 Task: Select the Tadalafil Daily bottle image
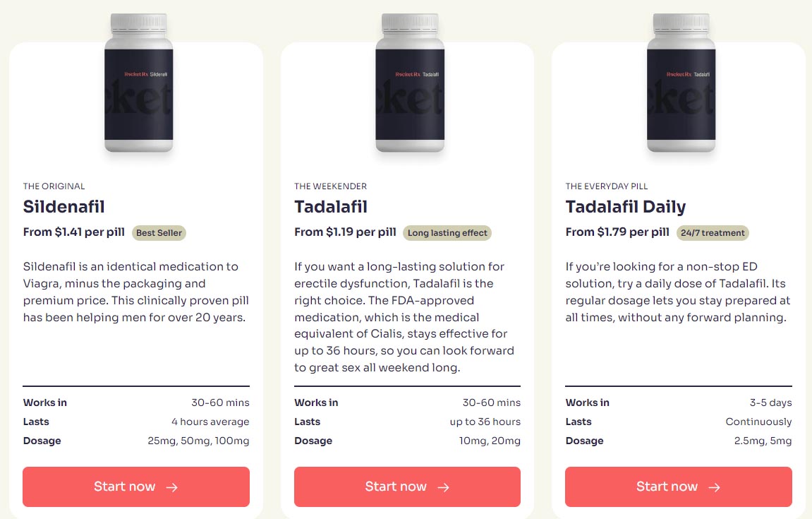coord(681,83)
